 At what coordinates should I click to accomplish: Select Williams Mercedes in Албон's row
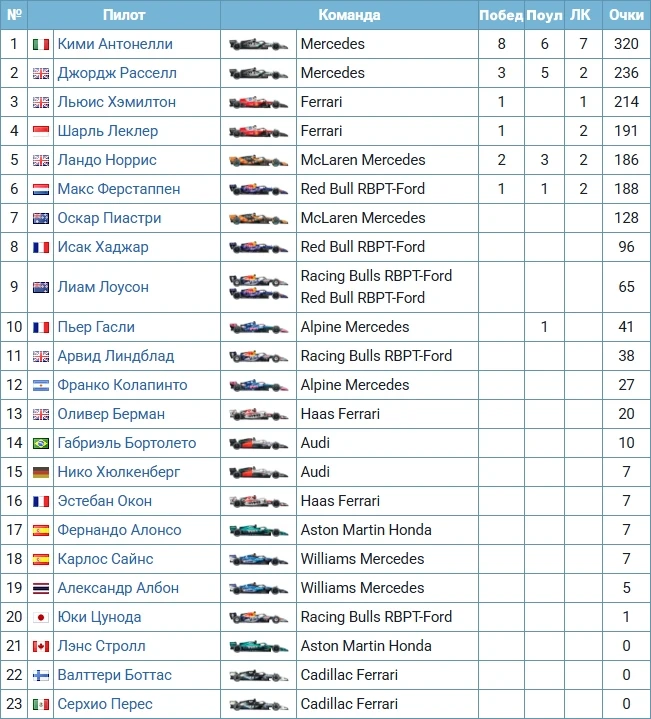[362, 588]
